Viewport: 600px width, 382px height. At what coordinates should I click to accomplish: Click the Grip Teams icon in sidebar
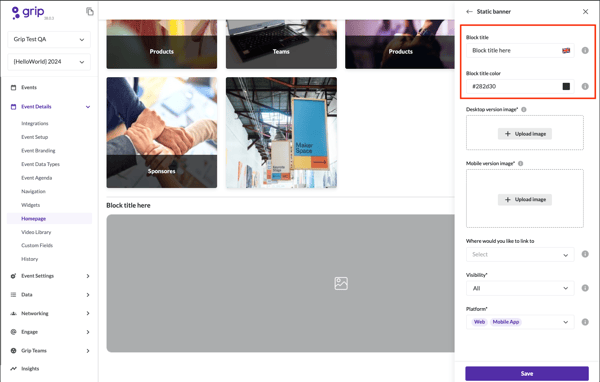[13, 351]
